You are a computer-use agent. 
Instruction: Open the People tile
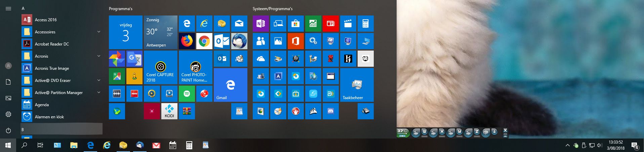(261, 41)
